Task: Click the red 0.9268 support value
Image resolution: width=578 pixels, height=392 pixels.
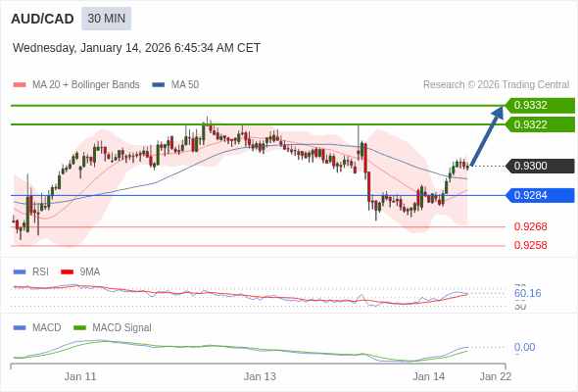Action: click(x=530, y=226)
